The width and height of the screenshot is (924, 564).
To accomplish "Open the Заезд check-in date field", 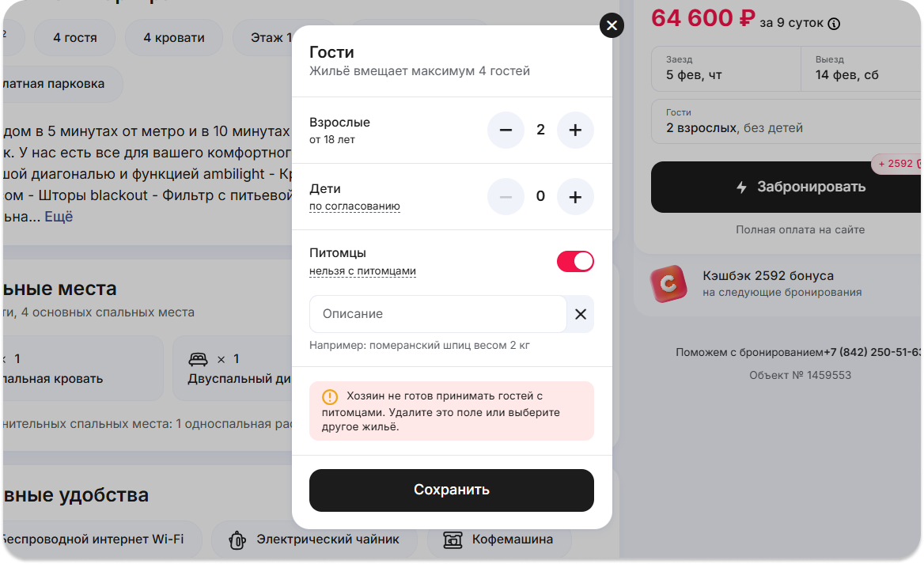I will pyautogui.click(x=726, y=68).
